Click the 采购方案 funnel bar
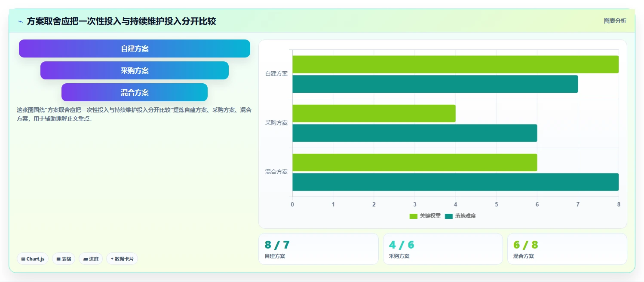This screenshot has width=644, height=282. pyautogui.click(x=135, y=70)
